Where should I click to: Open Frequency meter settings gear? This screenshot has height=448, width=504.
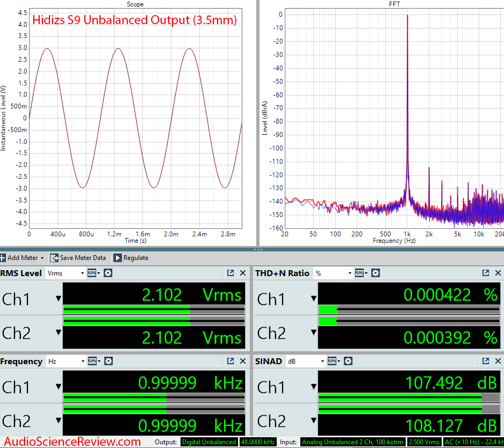coord(109,361)
